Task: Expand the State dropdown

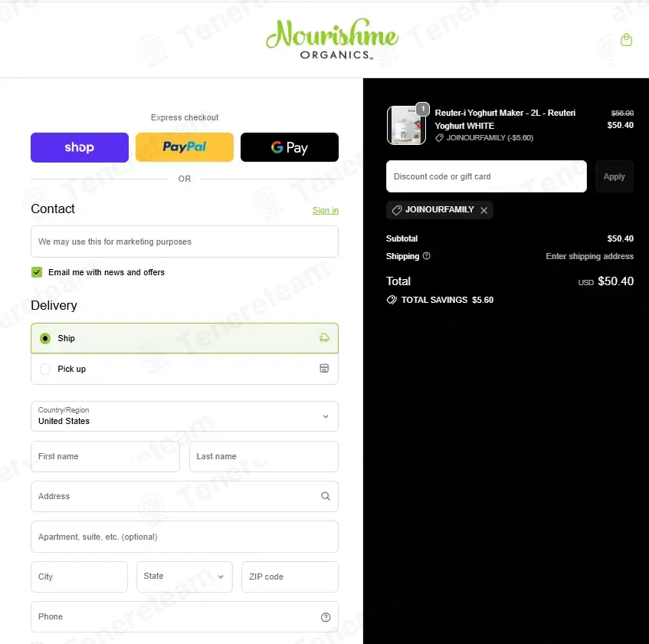Action: point(185,576)
